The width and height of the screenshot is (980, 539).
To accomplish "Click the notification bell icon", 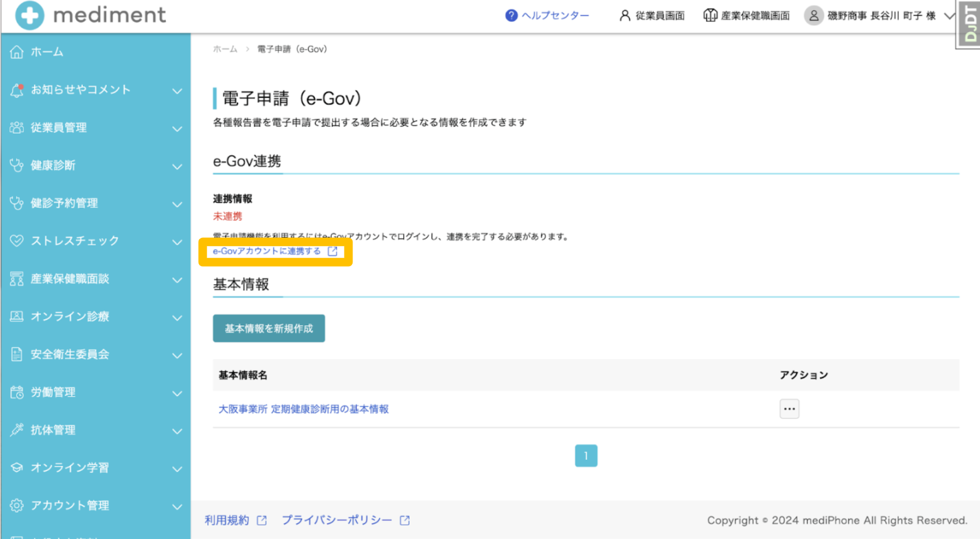I will 17,90.
